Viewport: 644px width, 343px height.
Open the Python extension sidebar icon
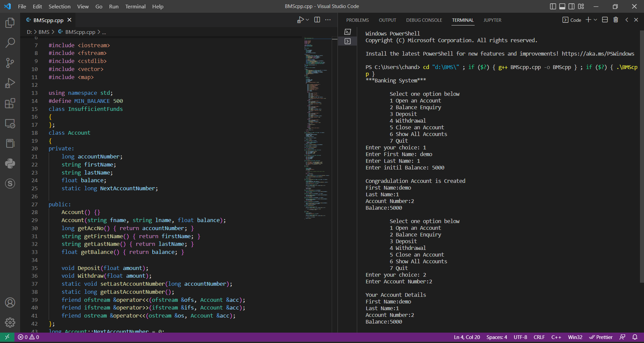coord(10,163)
